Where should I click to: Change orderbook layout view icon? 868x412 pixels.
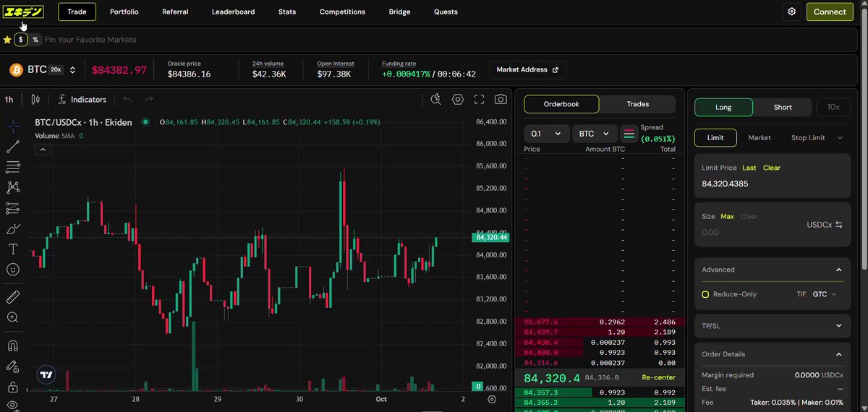click(x=629, y=134)
